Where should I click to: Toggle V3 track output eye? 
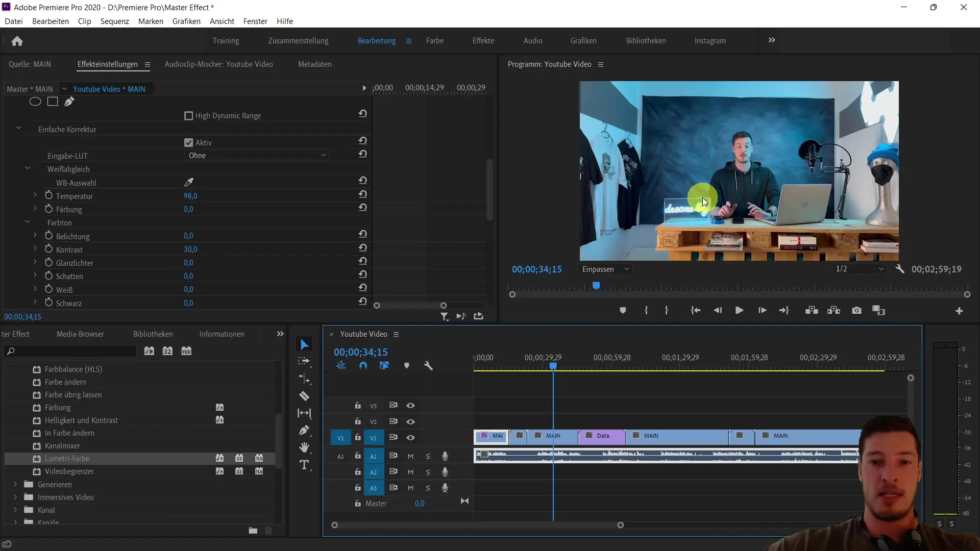[x=410, y=406]
